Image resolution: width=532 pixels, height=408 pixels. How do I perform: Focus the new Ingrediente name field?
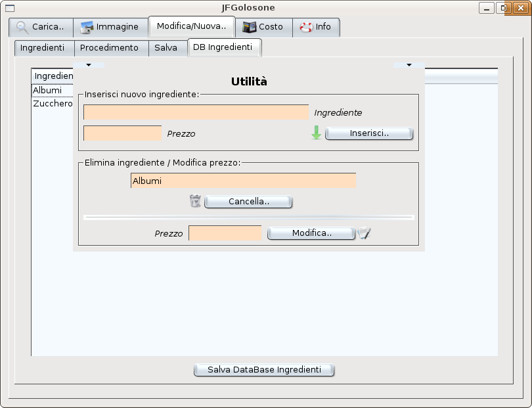pos(196,112)
